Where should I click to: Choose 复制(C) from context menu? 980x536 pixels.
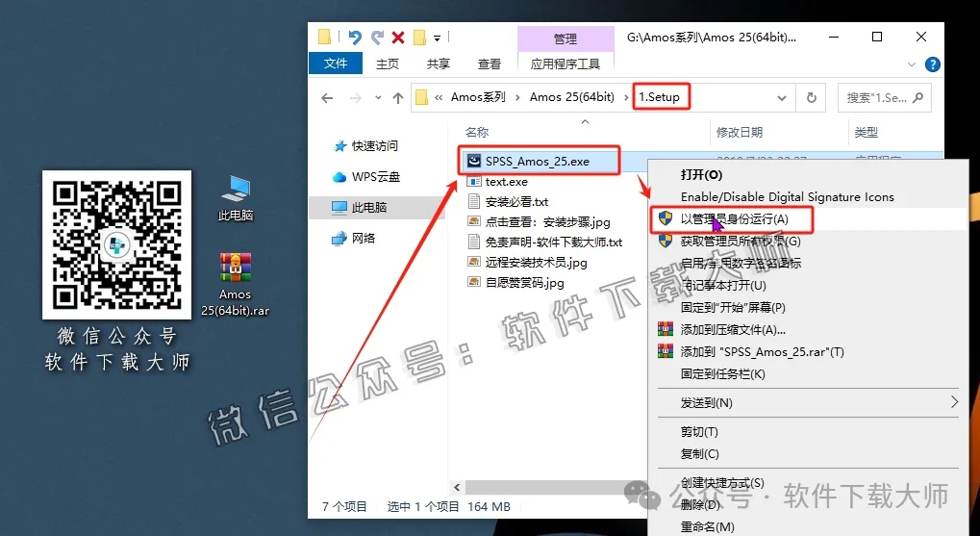tap(699, 453)
